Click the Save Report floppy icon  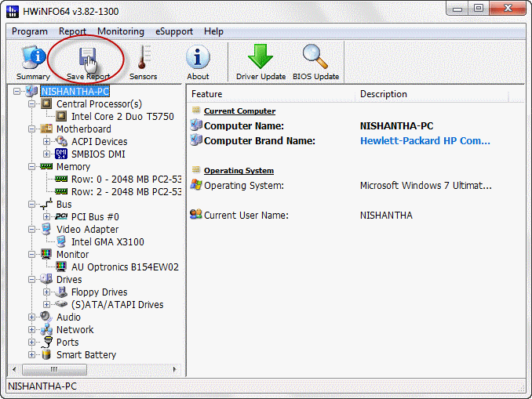pyautogui.click(x=88, y=58)
